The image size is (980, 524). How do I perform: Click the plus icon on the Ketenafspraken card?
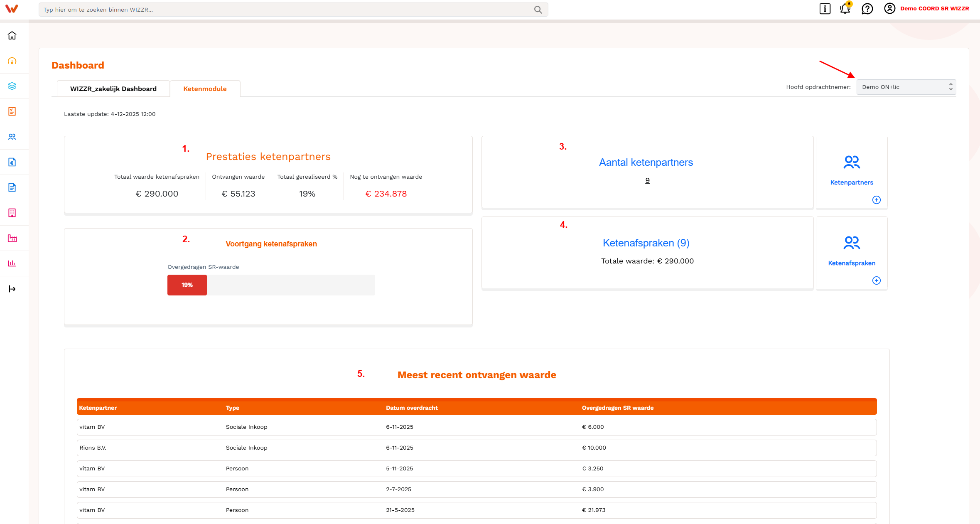876,280
